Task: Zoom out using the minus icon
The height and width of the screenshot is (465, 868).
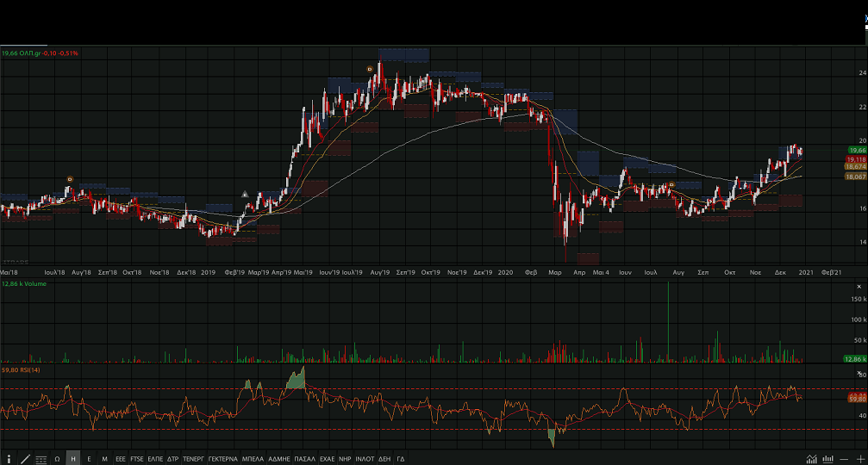Action: (844, 459)
